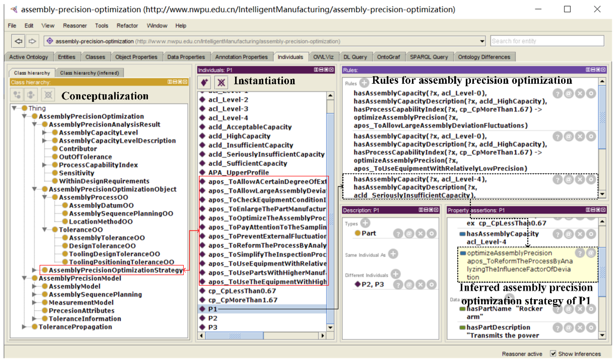Open the Reasoner menu
The width and height of the screenshot is (615, 364).
(75, 26)
